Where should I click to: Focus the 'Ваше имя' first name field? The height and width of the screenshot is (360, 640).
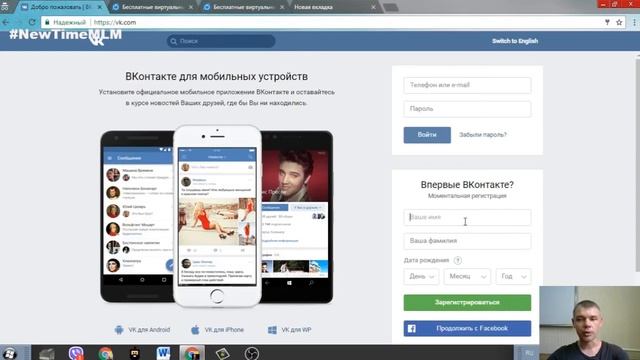(x=467, y=218)
